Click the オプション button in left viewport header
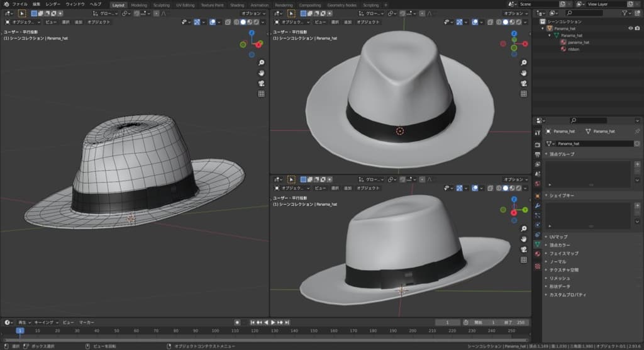The height and width of the screenshot is (350, 644). coord(253,13)
